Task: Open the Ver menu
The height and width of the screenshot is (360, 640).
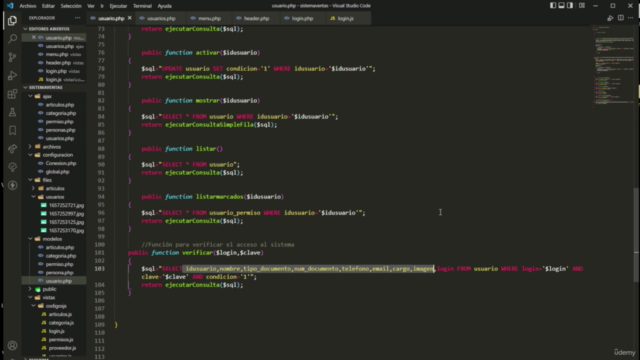Action: 91,6
